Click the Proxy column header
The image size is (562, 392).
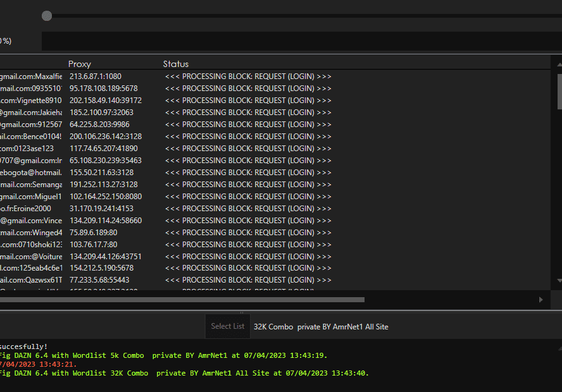pyautogui.click(x=80, y=64)
